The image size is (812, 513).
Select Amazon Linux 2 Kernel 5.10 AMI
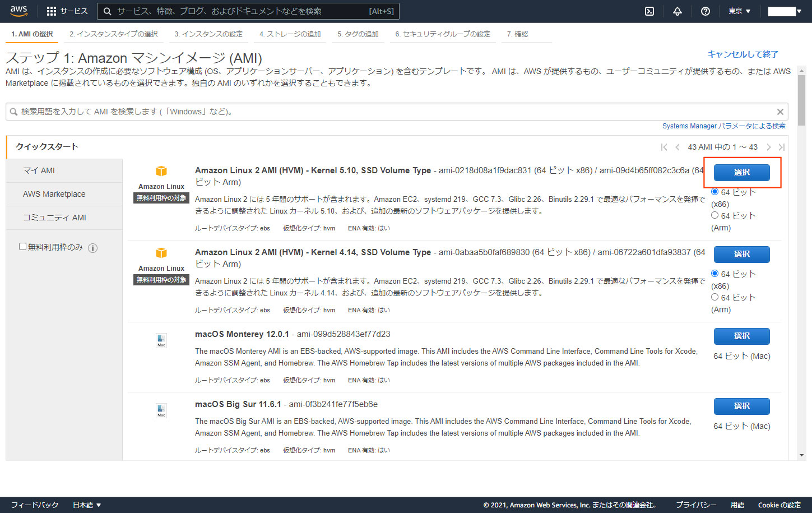[x=741, y=172]
